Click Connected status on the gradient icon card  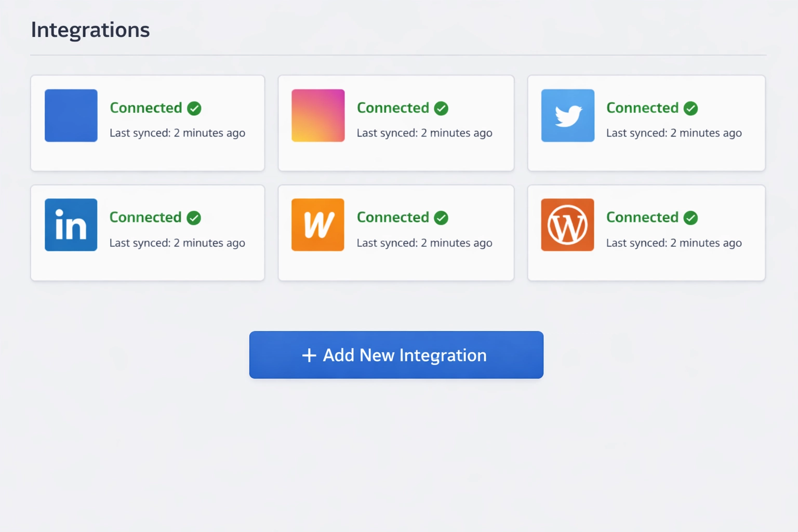pos(393,108)
